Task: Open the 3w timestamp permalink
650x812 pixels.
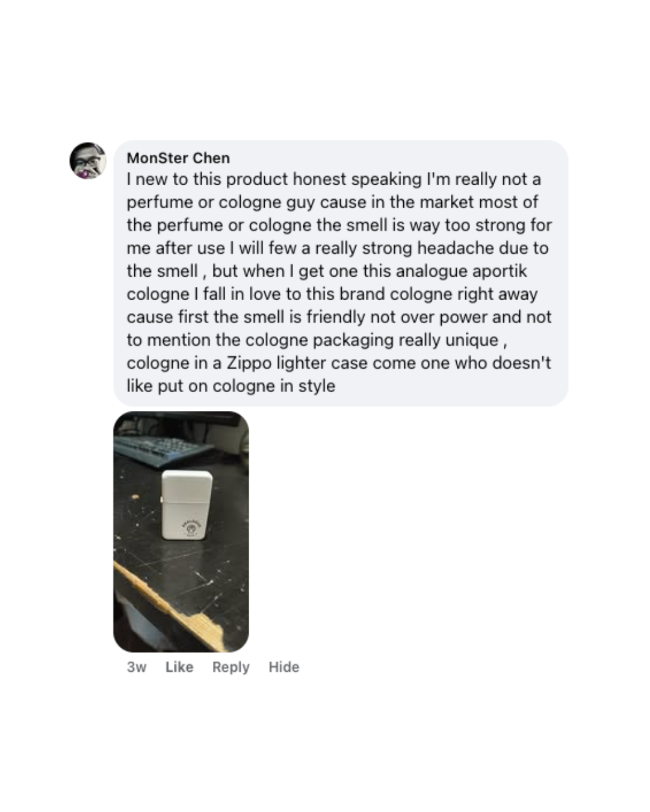Action: [x=137, y=666]
